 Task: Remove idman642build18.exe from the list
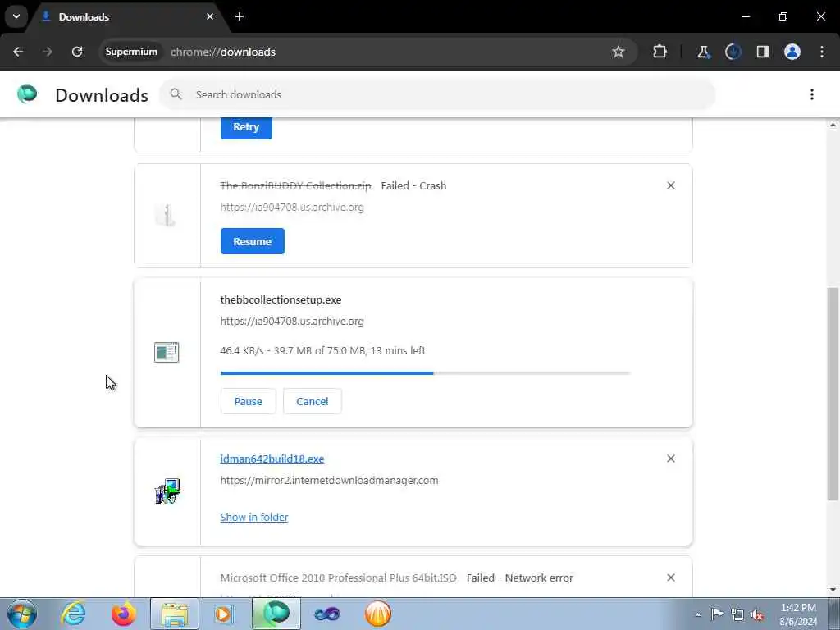[671, 459]
